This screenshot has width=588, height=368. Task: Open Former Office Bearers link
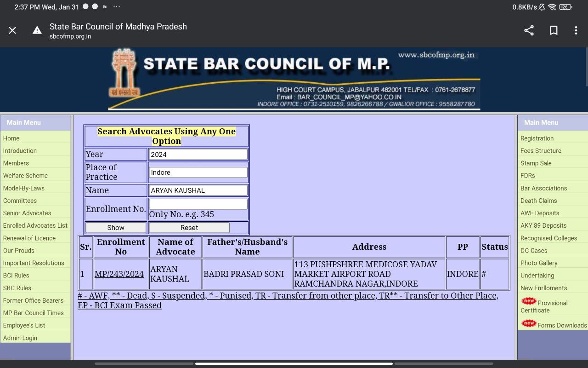(x=33, y=300)
